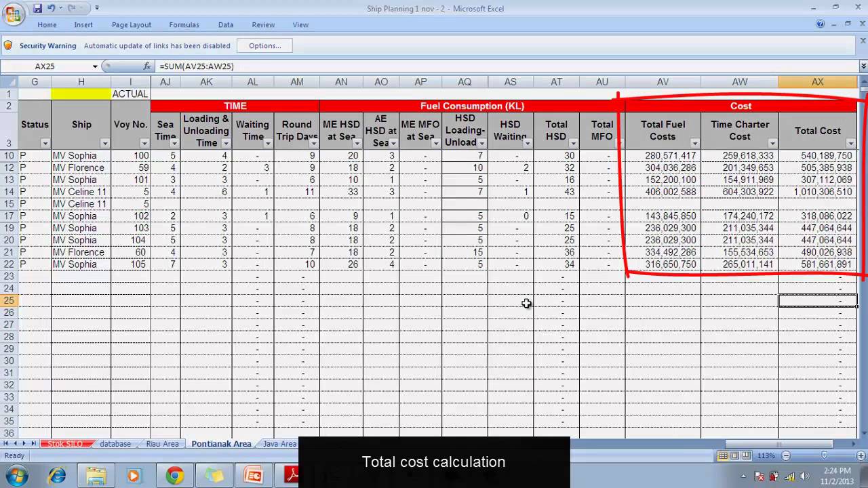This screenshot has width=868, height=488.
Task: Open the Office Button menu
Action: coord(13,14)
